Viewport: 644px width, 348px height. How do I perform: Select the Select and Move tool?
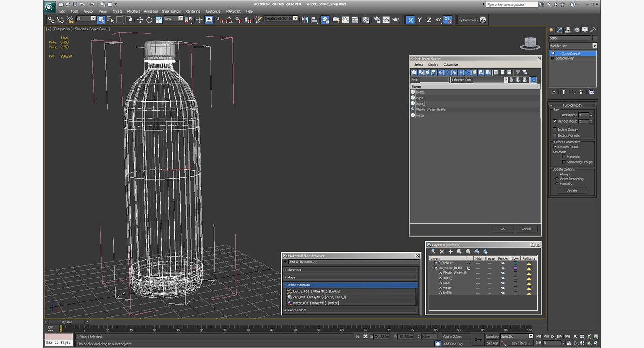pos(140,20)
